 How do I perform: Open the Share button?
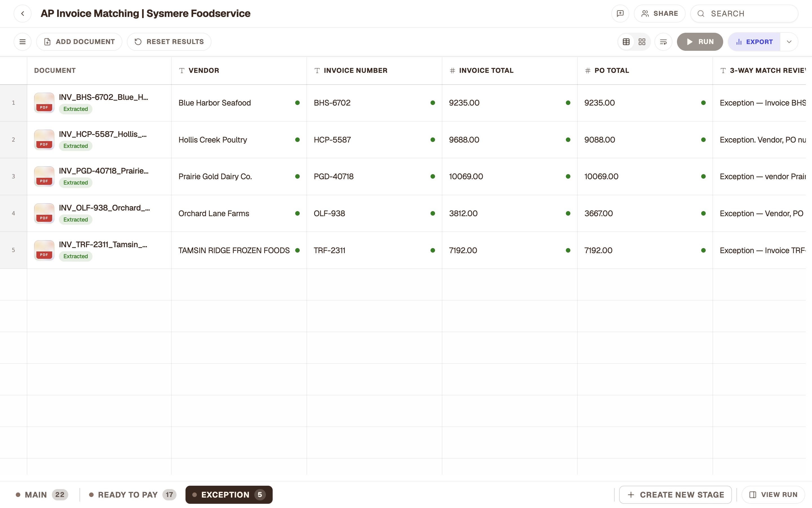659,14
